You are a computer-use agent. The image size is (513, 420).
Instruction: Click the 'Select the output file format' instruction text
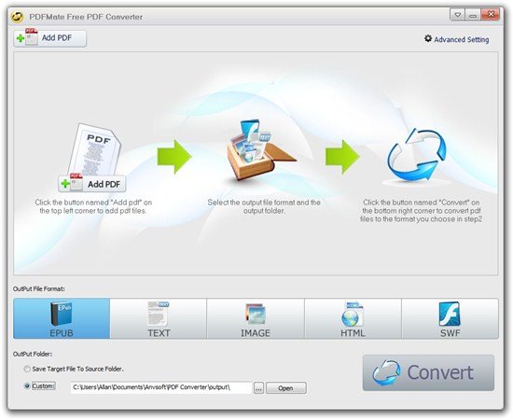click(264, 206)
